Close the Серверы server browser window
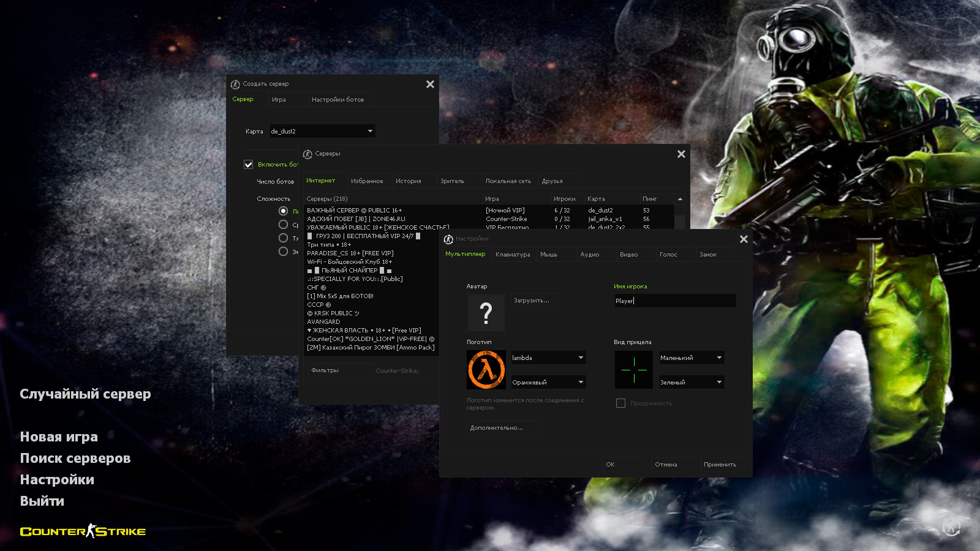The width and height of the screenshot is (980, 551). (x=681, y=154)
